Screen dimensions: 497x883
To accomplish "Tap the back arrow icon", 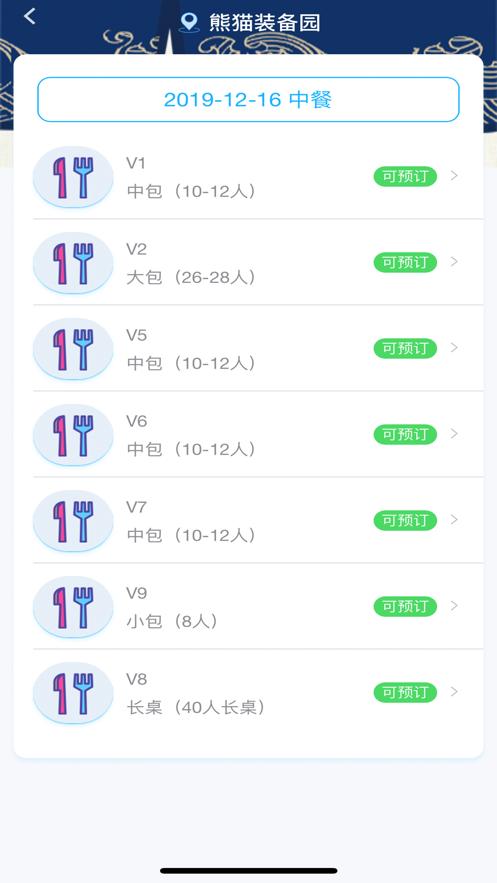I will click(30, 16).
